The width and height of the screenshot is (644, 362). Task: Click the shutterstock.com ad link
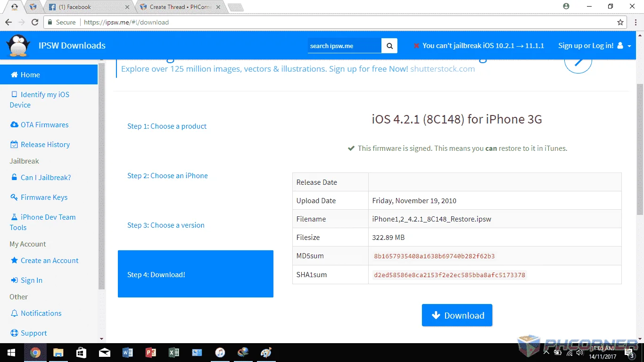[442, 69]
